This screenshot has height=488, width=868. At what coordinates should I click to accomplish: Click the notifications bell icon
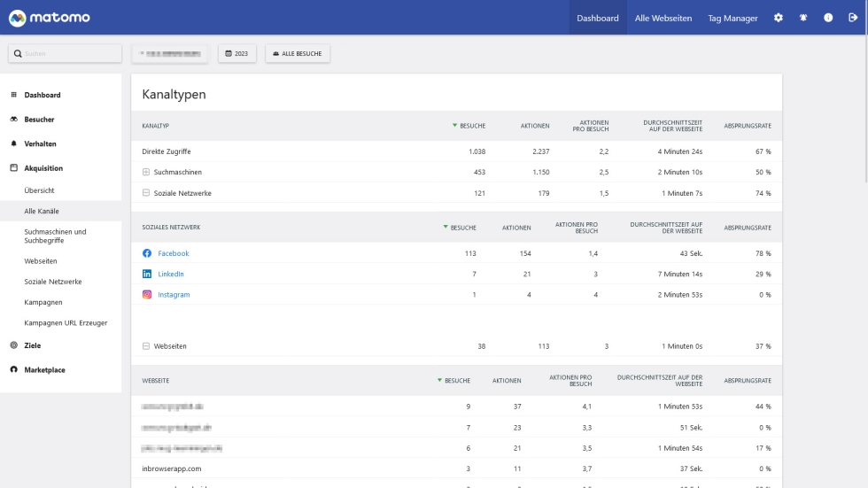pyautogui.click(x=803, y=18)
